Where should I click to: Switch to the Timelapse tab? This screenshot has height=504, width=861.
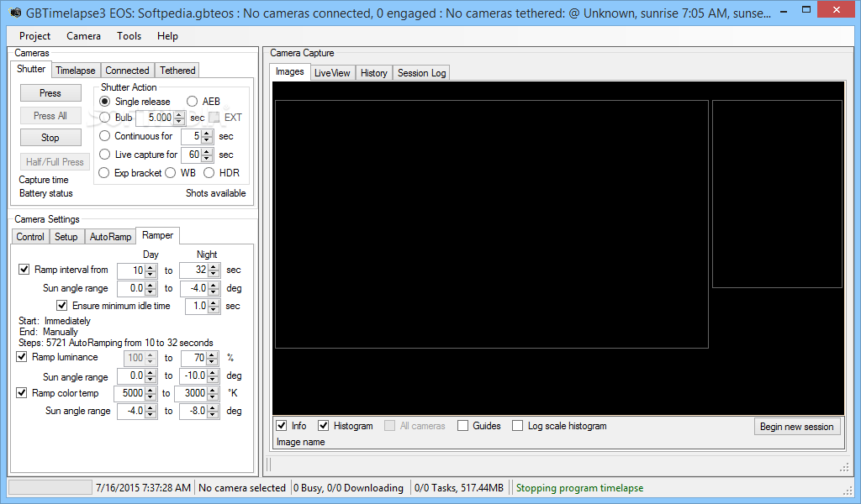(x=75, y=71)
